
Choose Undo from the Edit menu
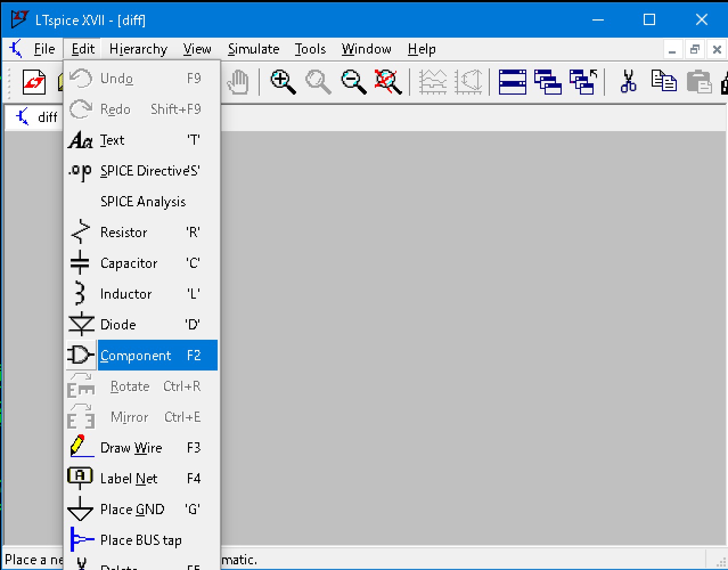tap(142, 78)
